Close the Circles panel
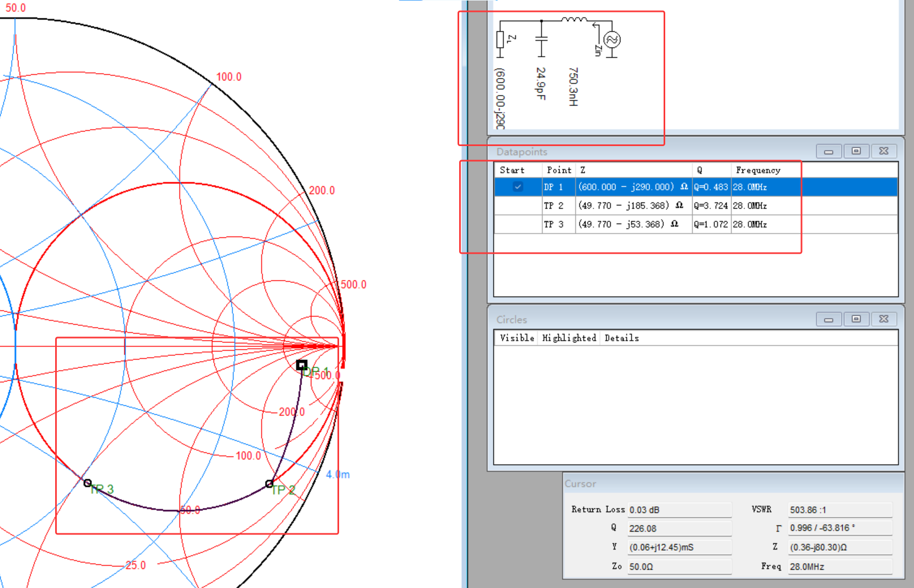The width and height of the screenshot is (914, 588). [884, 319]
